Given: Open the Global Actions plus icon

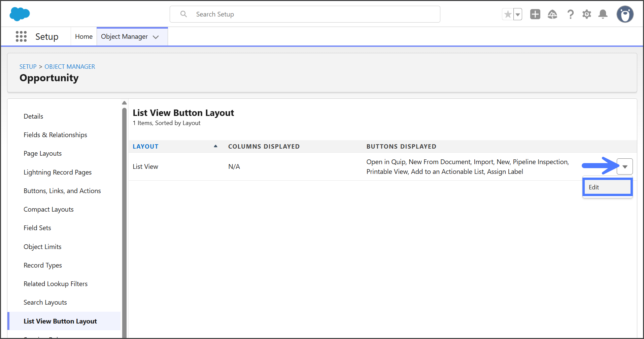Looking at the screenshot, I should click(x=535, y=14).
